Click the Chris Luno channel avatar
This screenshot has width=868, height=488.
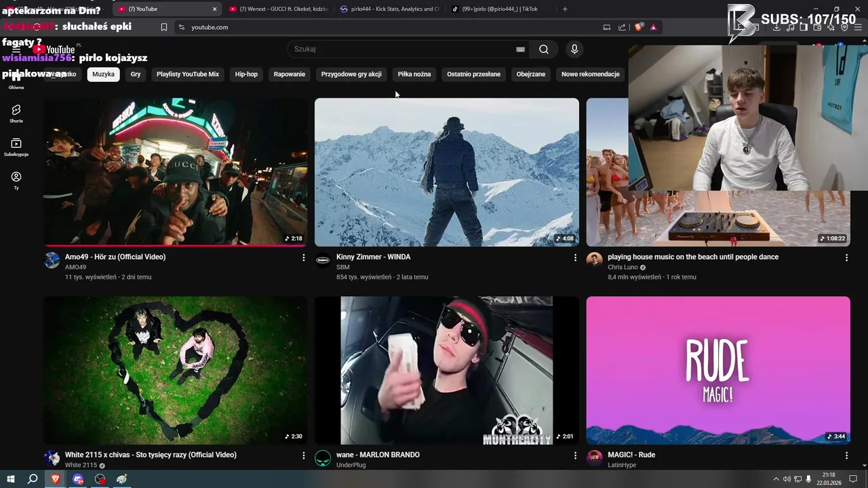[595, 260]
